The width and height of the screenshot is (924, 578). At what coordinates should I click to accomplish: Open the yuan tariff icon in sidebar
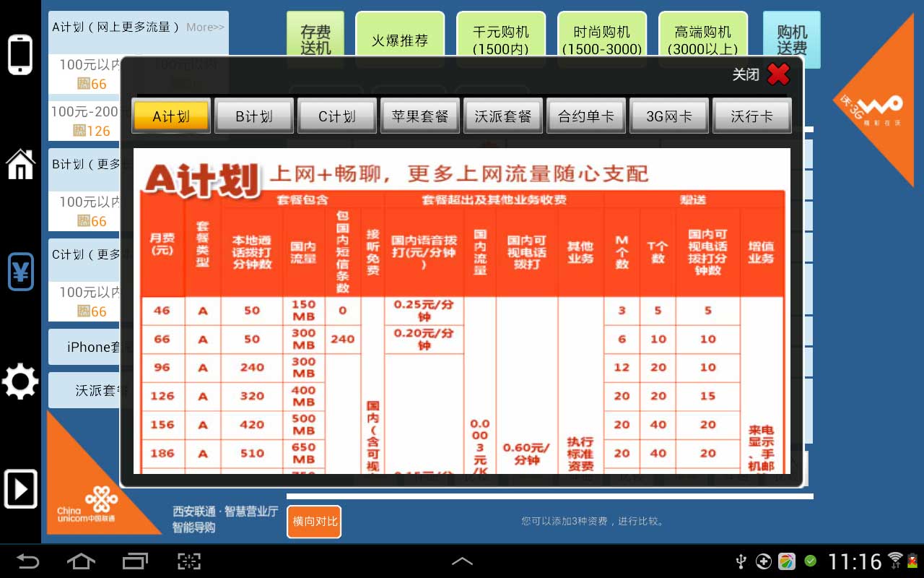(x=20, y=272)
